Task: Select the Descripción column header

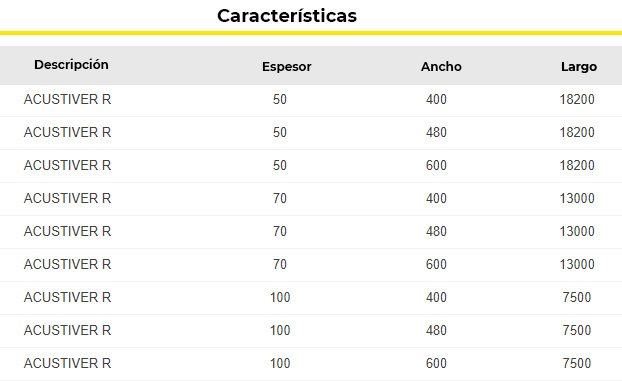Action: coord(71,65)
